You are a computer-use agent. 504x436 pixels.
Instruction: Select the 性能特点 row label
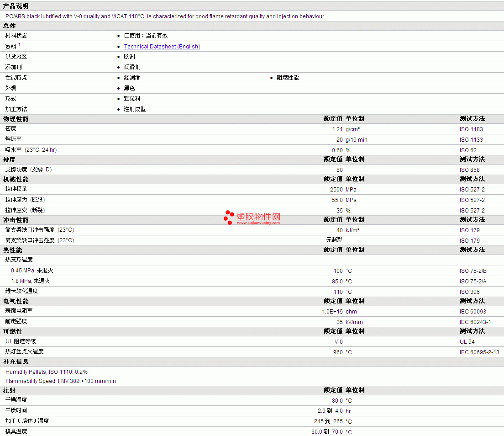(16, 78)
